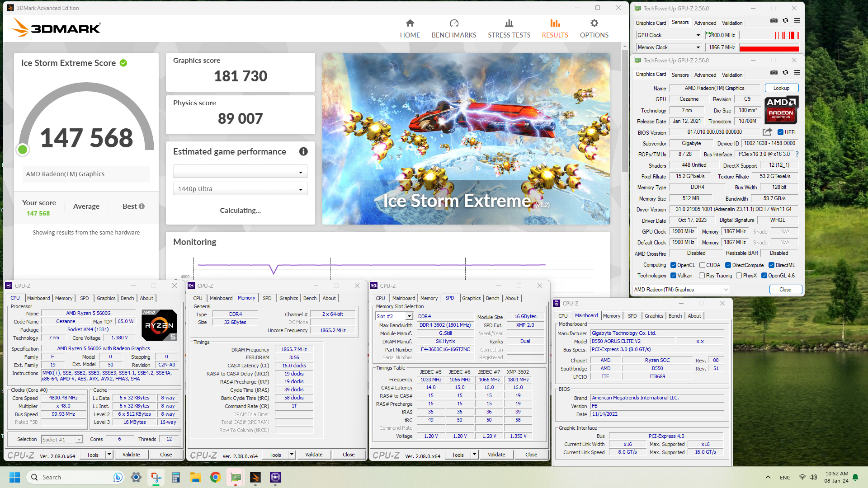The height and width of the screenshot is (488, 868).
Task: Click the BIOS Version share/export icon in GPU-Z
Action: click(767, 132)
